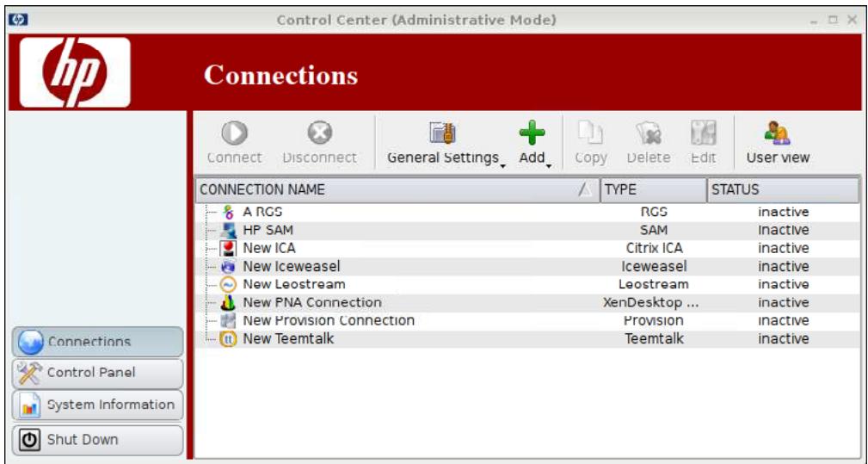
Task: Click the Disconnect toolbar icon
Action: (320, 133)
